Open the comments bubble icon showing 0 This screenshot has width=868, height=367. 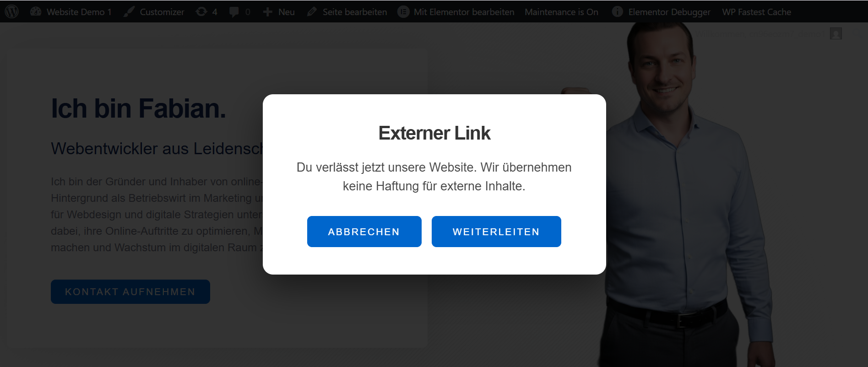234,12
